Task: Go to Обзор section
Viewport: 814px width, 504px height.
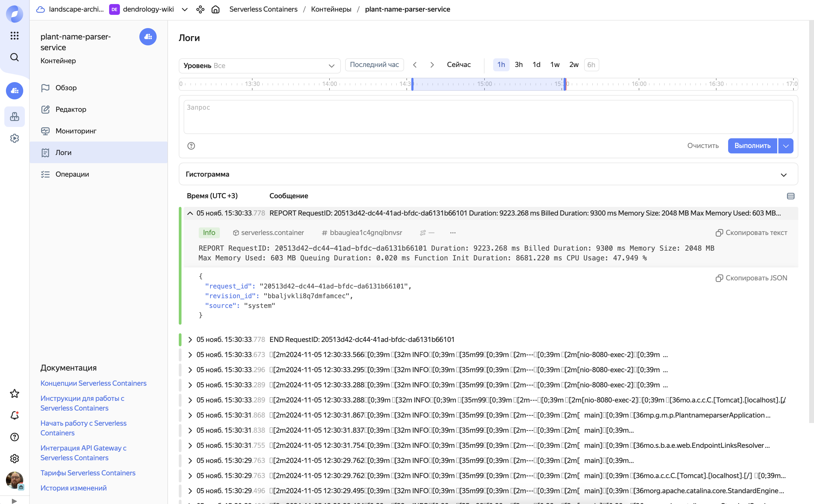Action: 99,88
